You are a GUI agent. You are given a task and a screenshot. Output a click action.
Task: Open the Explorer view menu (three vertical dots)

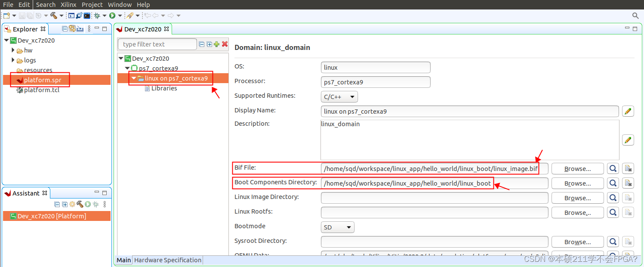[x=89, y=28]
